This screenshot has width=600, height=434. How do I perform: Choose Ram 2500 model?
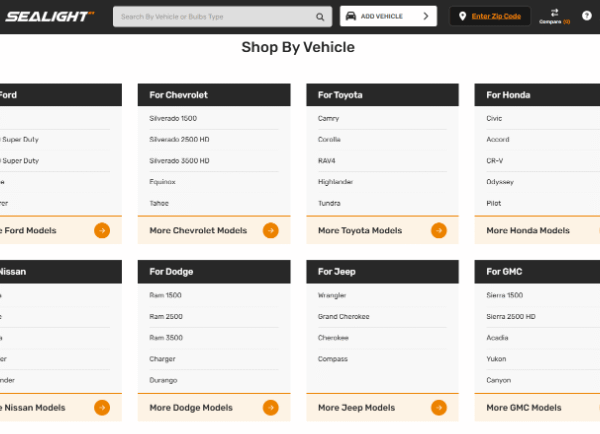coord(166,317)
